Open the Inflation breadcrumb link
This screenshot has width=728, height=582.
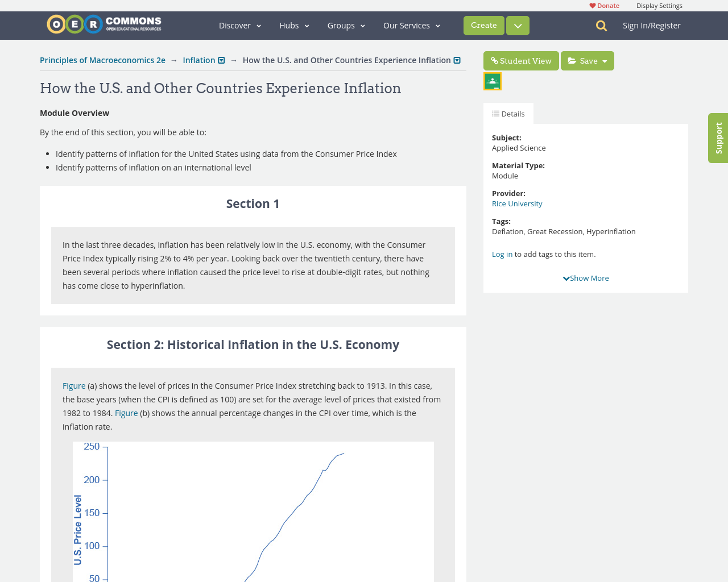coord(199,60)
